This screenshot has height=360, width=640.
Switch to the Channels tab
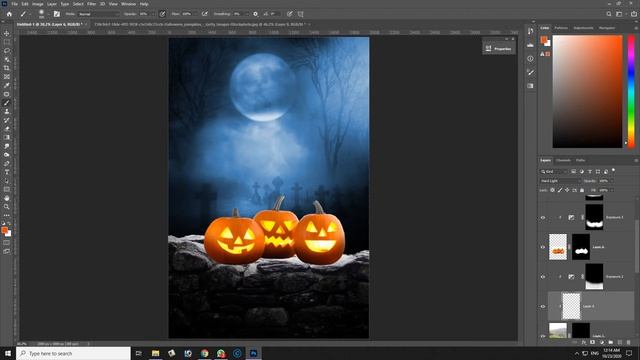tap(563, 160)
